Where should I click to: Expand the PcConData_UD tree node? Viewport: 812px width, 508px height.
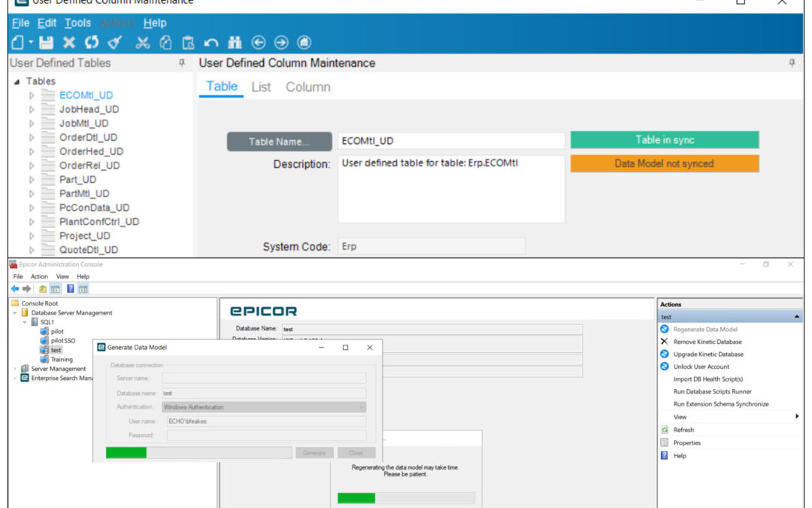tap(32, 208)
